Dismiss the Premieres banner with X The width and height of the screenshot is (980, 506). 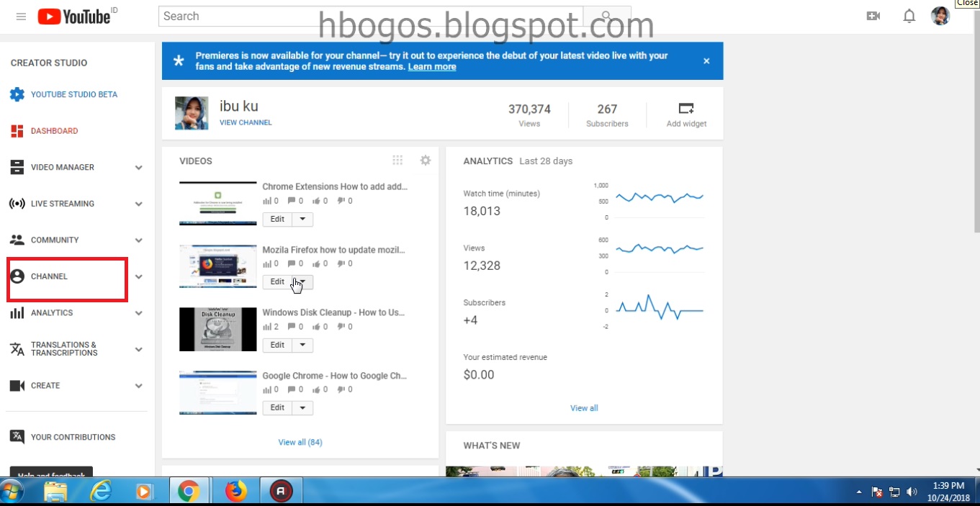pyautogui.click(x=706, y=61)
